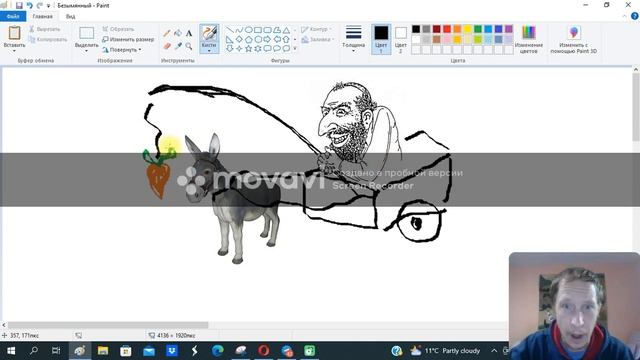Click Изменить размер resize button

(128, 40)
